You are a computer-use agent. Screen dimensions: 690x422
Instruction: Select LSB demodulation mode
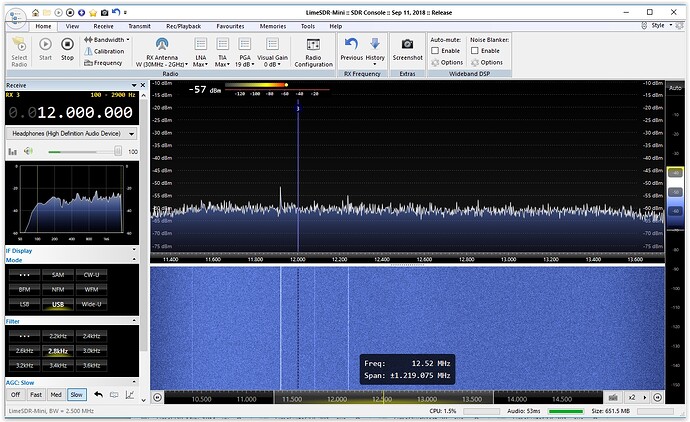pos(24,303)
